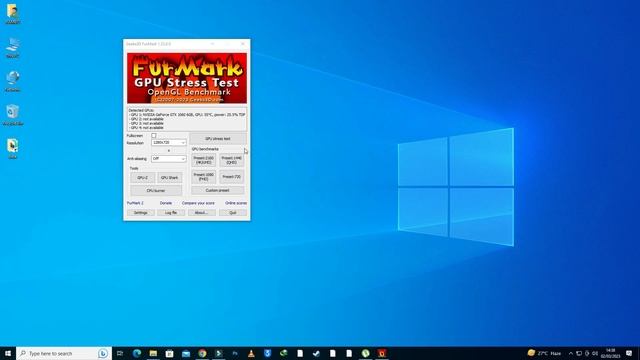Open Task View on the taskbar
The height and width of the screenshot is (360, 640).
pos(120,353)
